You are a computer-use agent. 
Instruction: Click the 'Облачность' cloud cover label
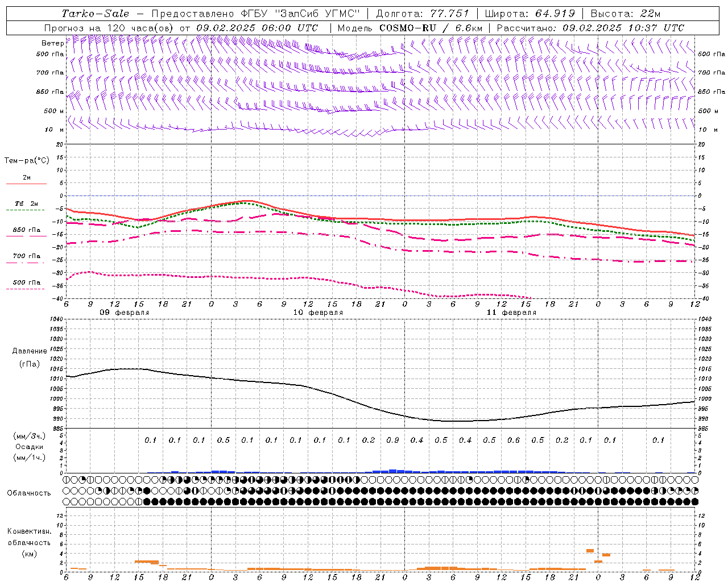(x=29, y=493)
